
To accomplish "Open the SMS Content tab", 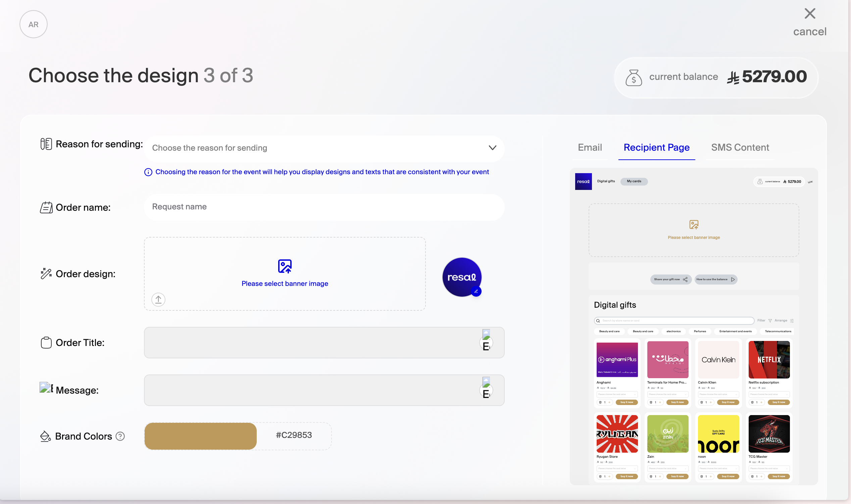I will tap(740, 147).
